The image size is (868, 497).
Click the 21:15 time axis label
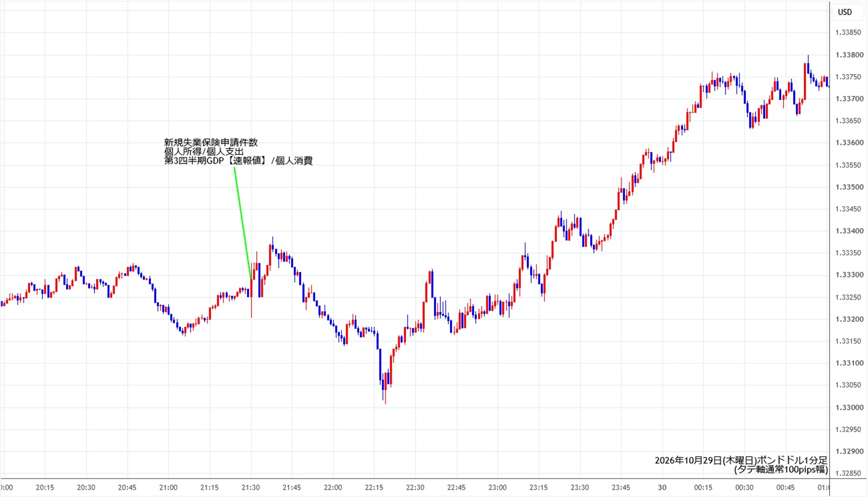pos(210,488)
